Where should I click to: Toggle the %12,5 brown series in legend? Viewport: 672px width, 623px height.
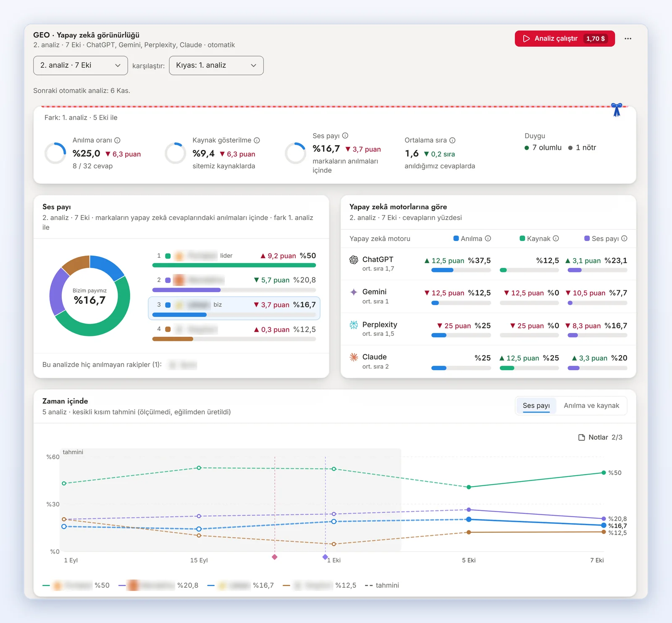(320, 585)
